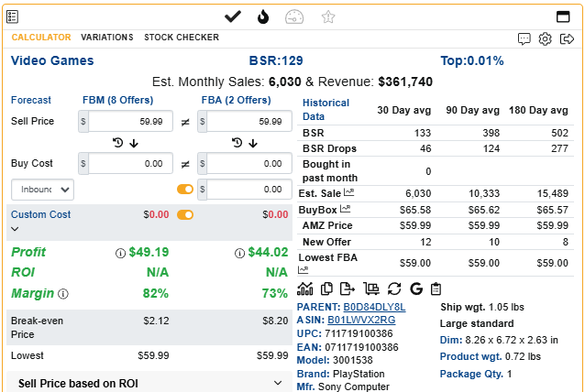This screenshot has height=392, width=585.
Task: Click the checkmark icon in top bar
Action: [x=233, y=16]
